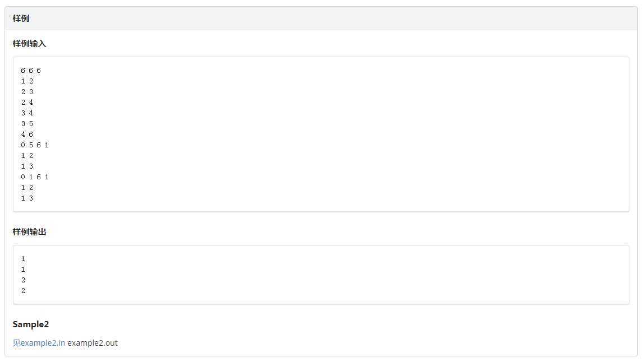This screenshot has width=644, height=362.
Task: Click input line 2 3
Action: (27, 92)
